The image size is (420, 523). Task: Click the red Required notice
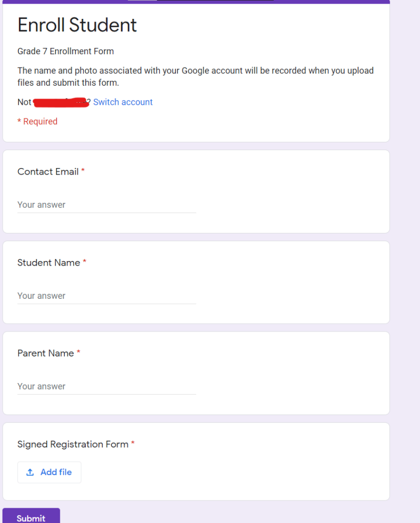pyautogui.click(x=37, y=121)
